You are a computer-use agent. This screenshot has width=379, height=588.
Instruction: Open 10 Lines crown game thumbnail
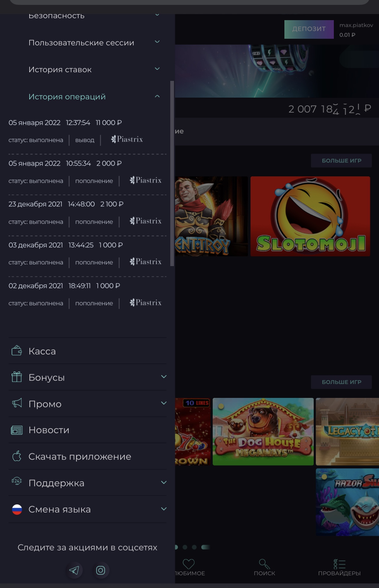point(193,431)
